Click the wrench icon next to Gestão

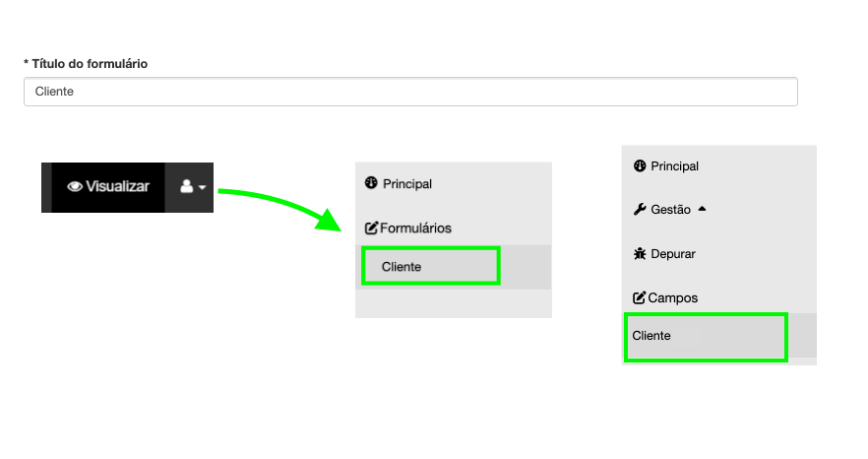click(x=640, y=209)
